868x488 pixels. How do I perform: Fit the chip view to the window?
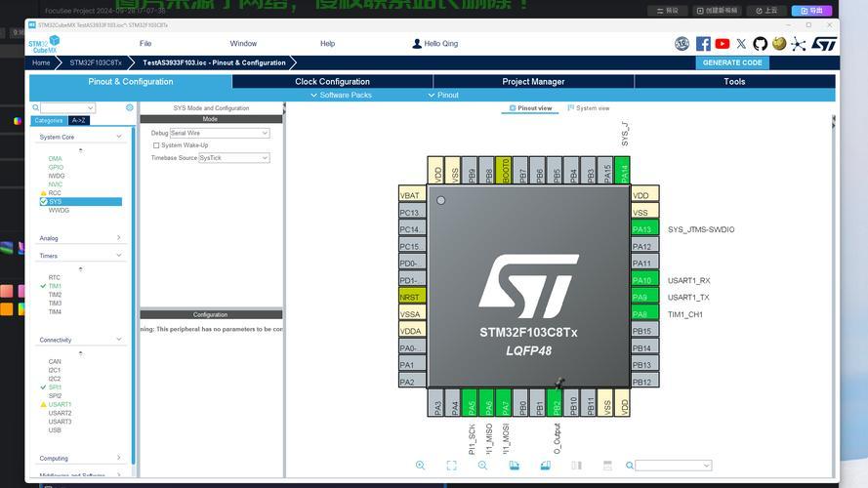451,467
